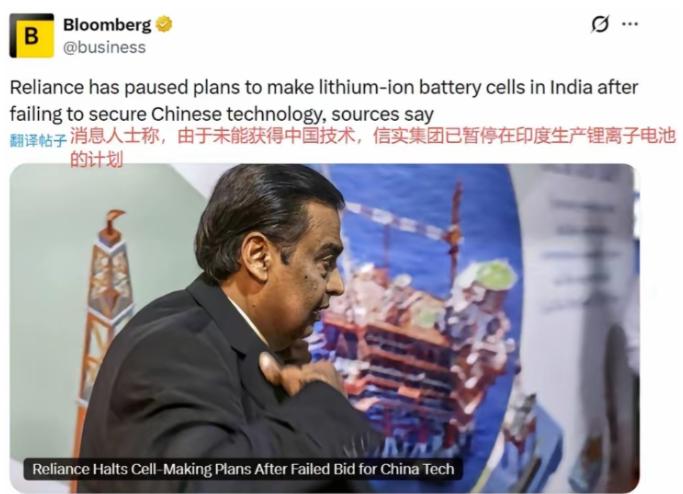
Task: Click the Bloomberg display name
Action: 107,25
